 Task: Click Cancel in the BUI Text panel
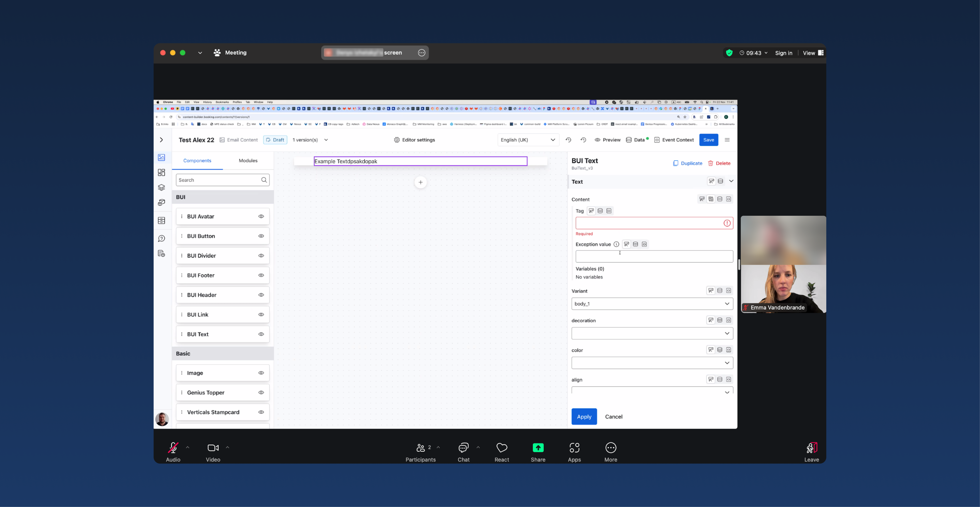coord(614,417)
